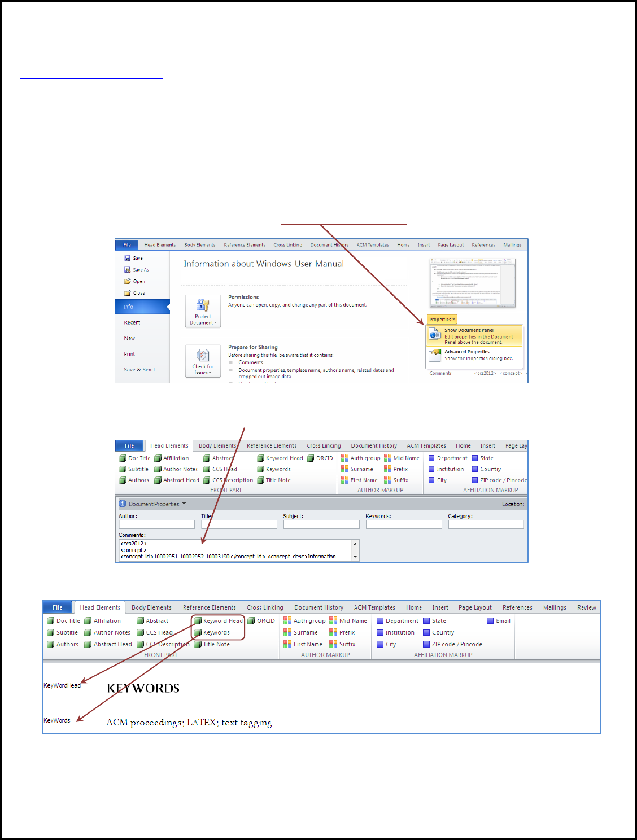The width and height of the screenshot is (637, 840).
Task: Click Subtitle in the KEYWORDS screenshot ribbon
Action: (63, 633)
